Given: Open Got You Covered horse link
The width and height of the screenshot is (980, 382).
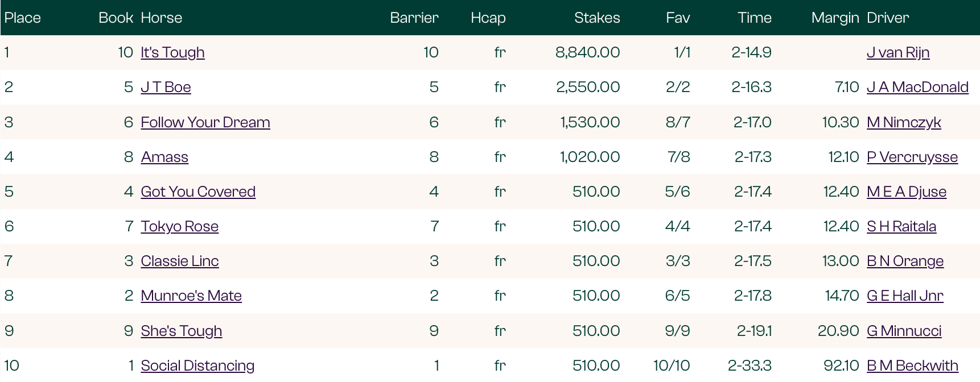Looking at the screenshot, I should [x=198, y=192].
